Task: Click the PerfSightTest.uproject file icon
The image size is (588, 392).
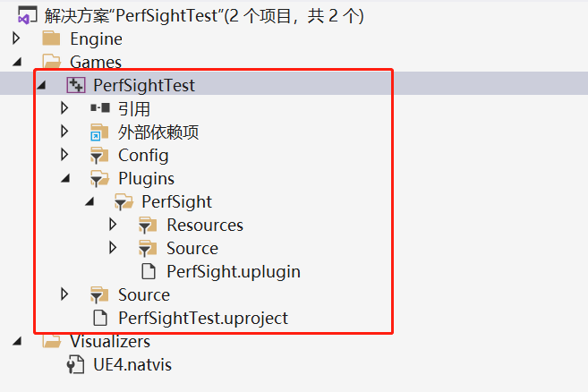Action: click(x=99, y=319)
